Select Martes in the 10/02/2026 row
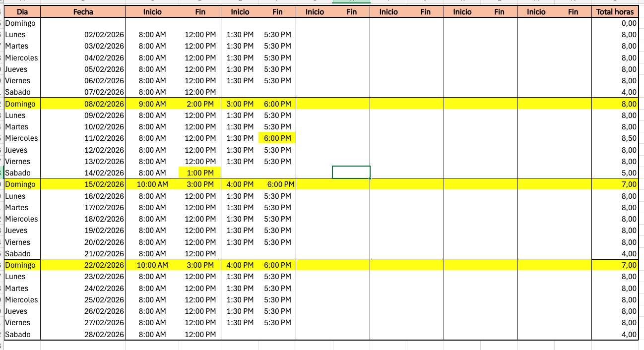The height and width of the screenshot is (350, 644). coord(22,127)
